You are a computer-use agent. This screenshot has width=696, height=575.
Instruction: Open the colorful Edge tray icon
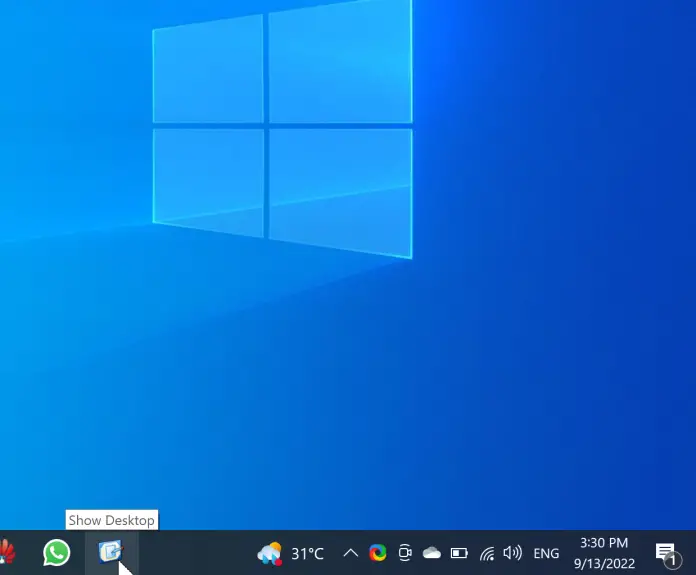click(x=378, y=553)
